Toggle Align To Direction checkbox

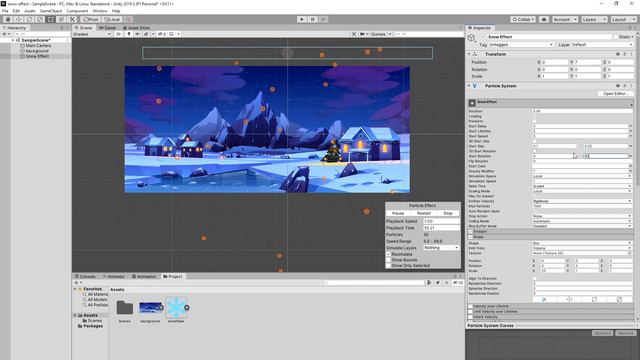[x=535, y=278]
